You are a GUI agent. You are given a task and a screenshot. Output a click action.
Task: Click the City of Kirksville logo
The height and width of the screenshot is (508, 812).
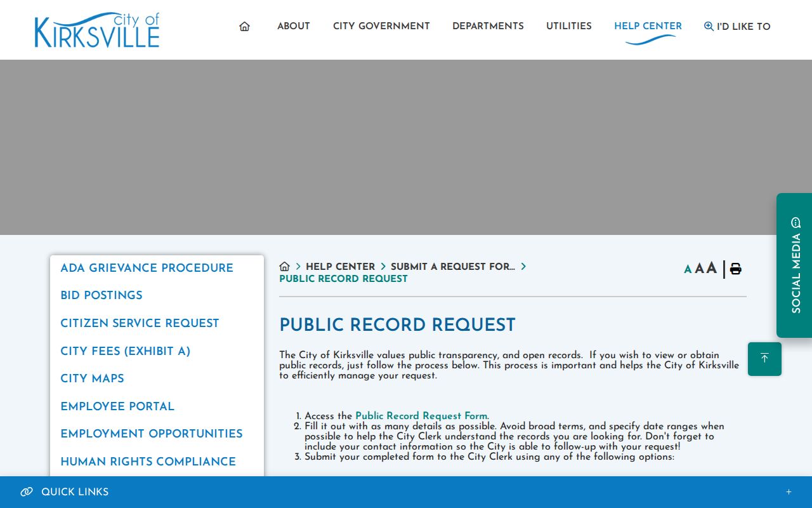tap(97, 30)
